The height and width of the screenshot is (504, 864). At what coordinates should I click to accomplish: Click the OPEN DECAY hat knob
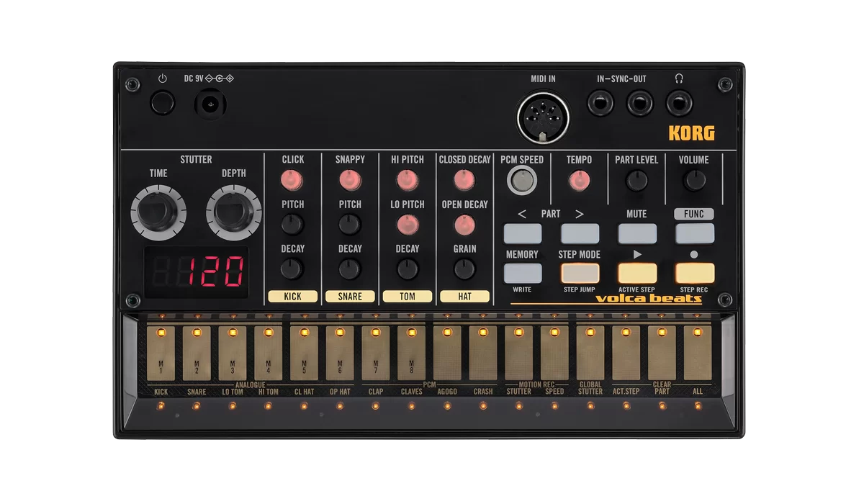coord(464,225)
